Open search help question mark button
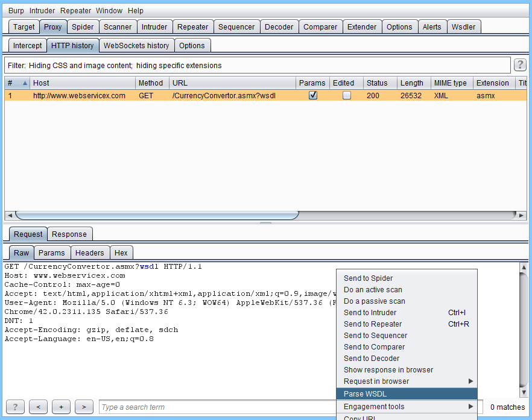Screen dimensions: 532x420 (15, 407)
